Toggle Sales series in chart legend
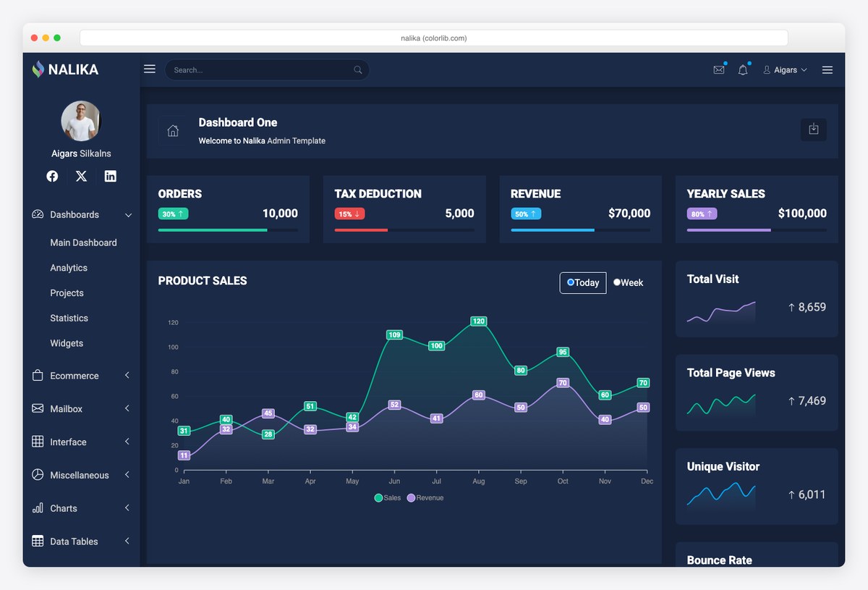The height and width of the screenshot is (590, 868). (x=388, y=498)
